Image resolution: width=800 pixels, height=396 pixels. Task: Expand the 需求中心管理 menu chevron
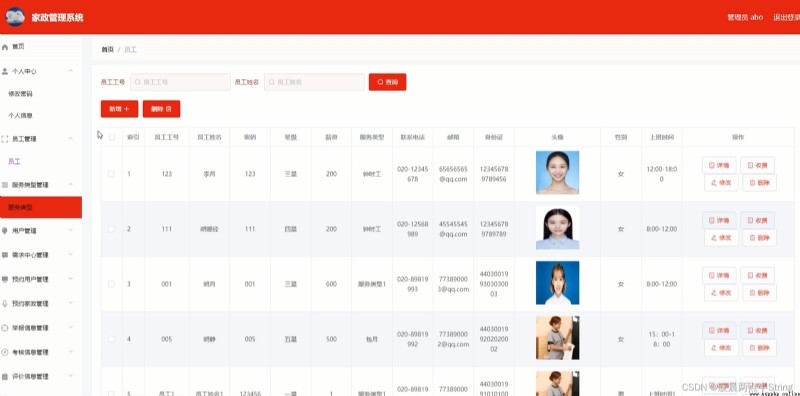[70, 254]
